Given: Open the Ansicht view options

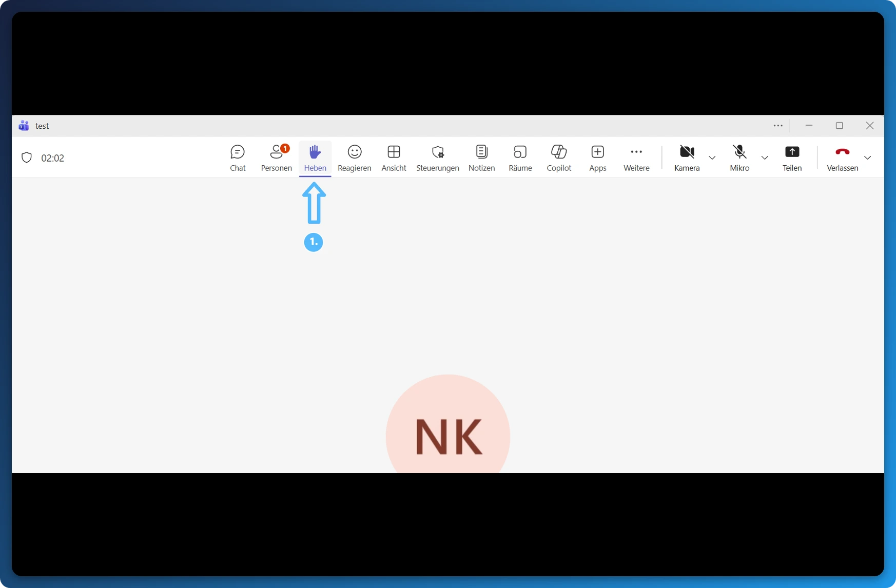Looking at the screenshot, I should coord(393,158).
